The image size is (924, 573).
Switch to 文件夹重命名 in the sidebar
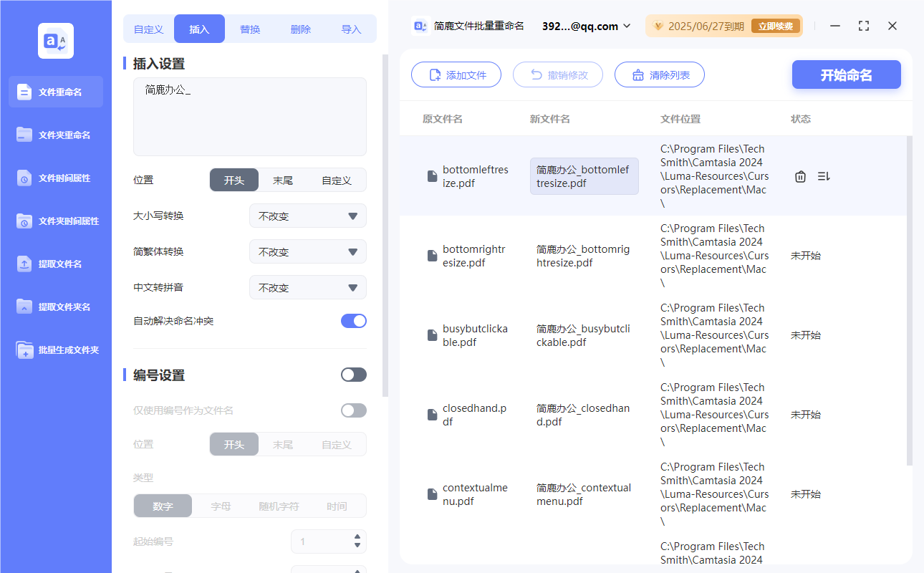tap(55, 135)
